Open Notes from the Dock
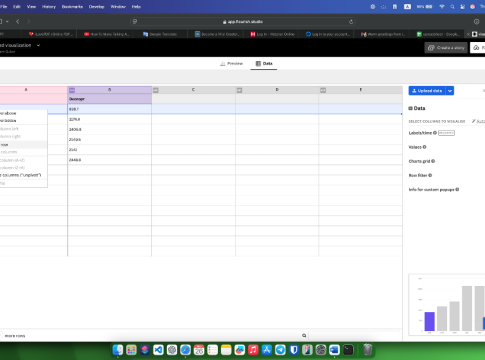 coord(226,350)
